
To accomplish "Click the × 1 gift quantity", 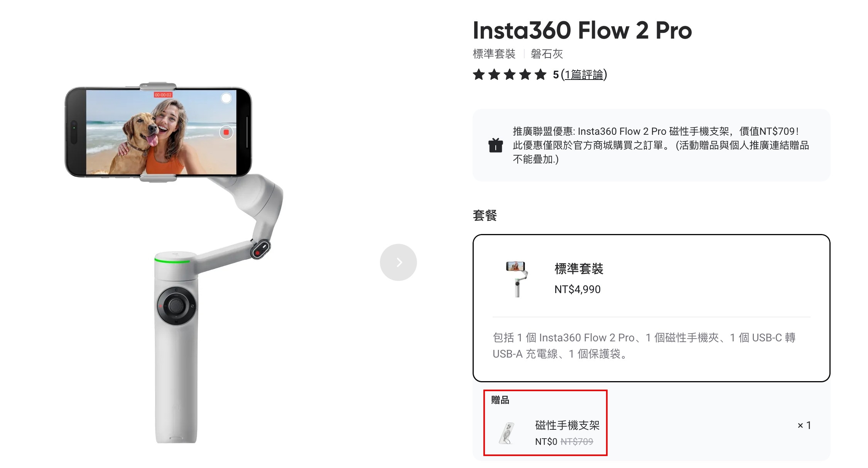I will (804, 425).
